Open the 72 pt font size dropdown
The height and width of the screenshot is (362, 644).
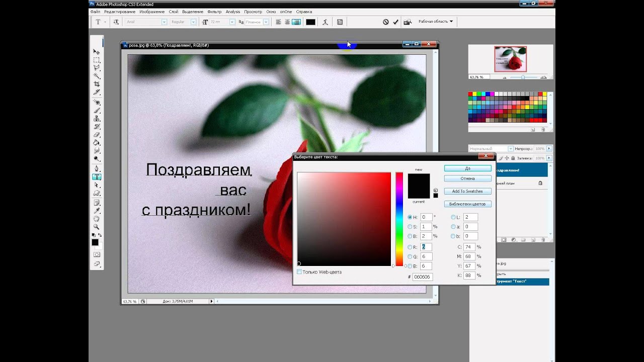(232, 22)
